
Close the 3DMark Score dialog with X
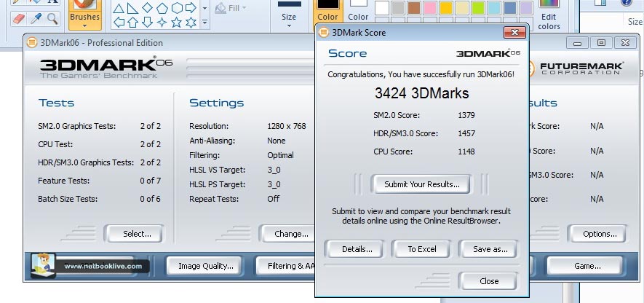pos(514,33)
